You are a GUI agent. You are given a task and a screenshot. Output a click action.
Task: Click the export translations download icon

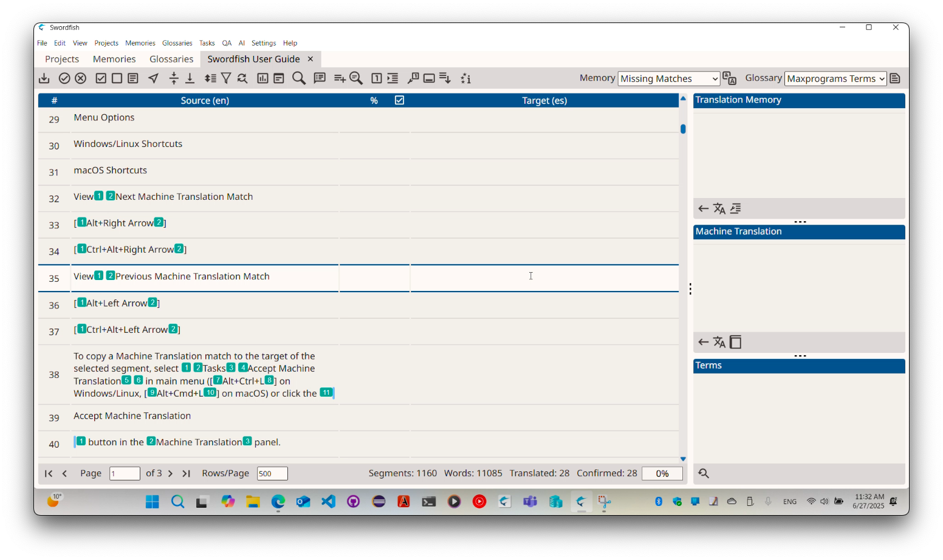coord(44,78)
